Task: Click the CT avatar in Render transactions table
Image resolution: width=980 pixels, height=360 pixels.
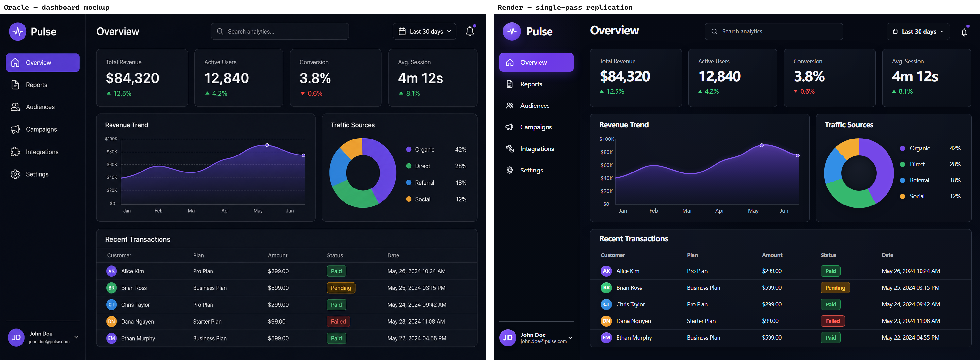Action: pos(606,304)
